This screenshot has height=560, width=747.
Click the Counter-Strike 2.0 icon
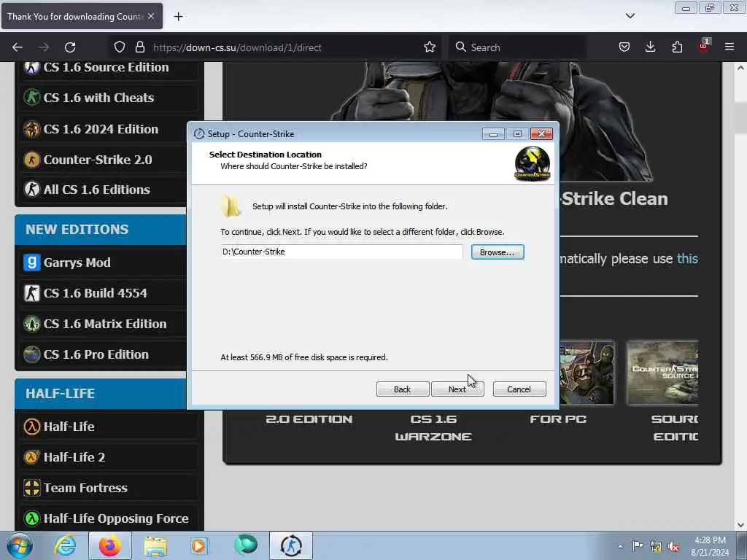coord(32,160)
